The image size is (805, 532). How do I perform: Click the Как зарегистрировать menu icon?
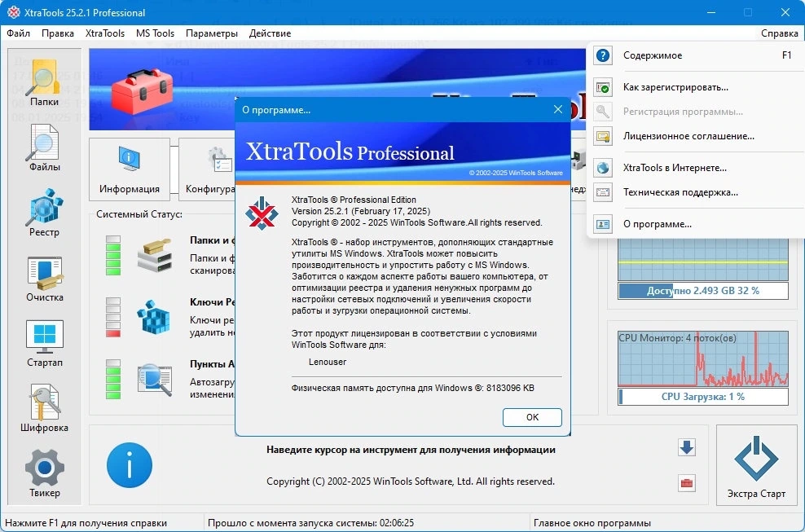pos(603,87)
